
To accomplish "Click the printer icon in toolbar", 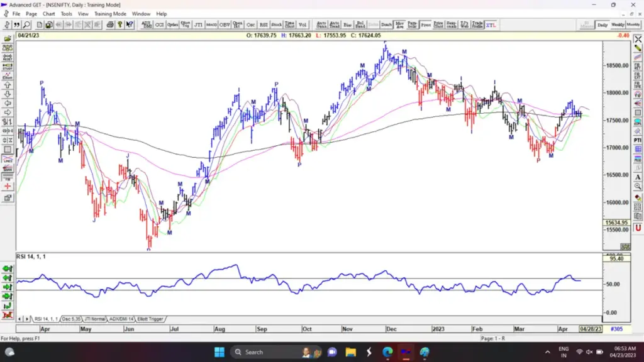I will (110, 25).
